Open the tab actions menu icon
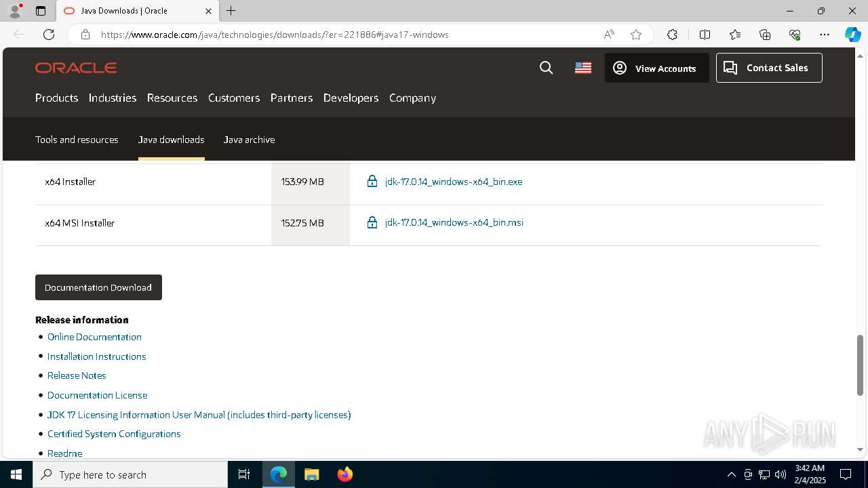Image resolution: width=868 pixels, height=488 pixels. tap(41, 11)
